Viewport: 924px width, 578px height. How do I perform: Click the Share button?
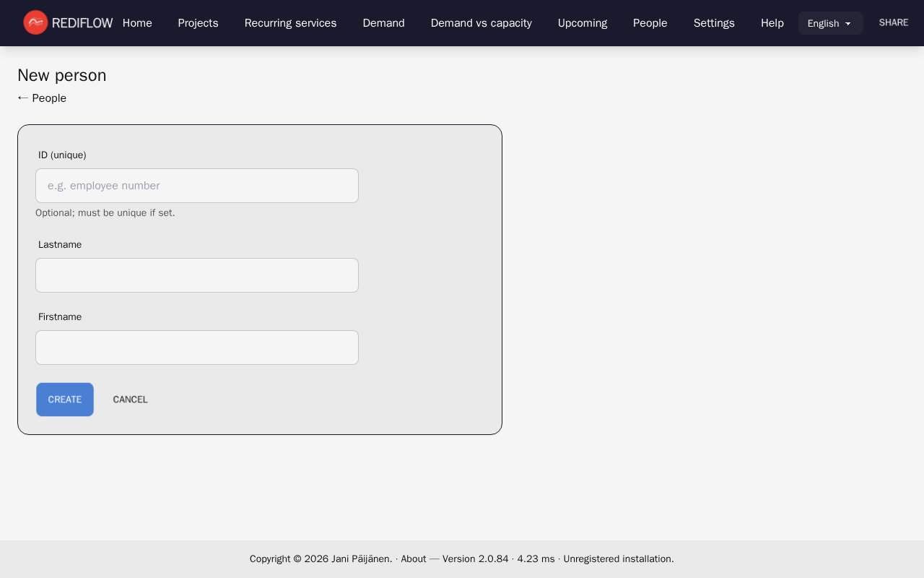point(893,23)
